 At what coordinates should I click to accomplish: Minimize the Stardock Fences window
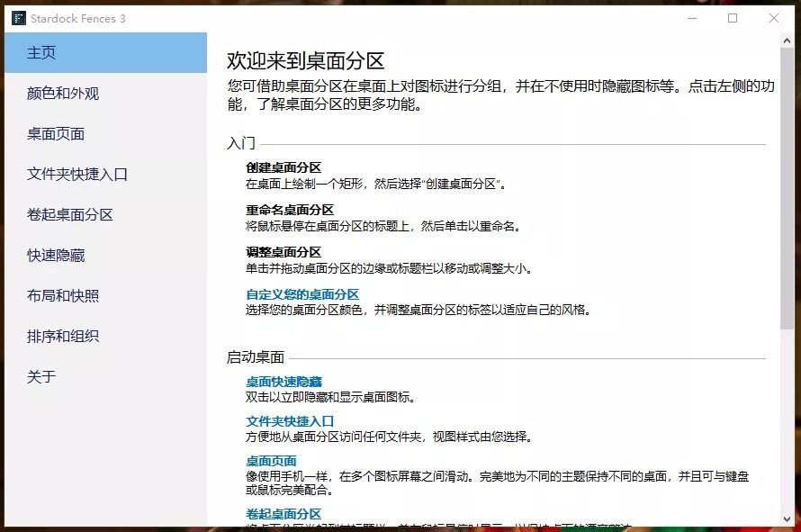[x=691, y=18]
